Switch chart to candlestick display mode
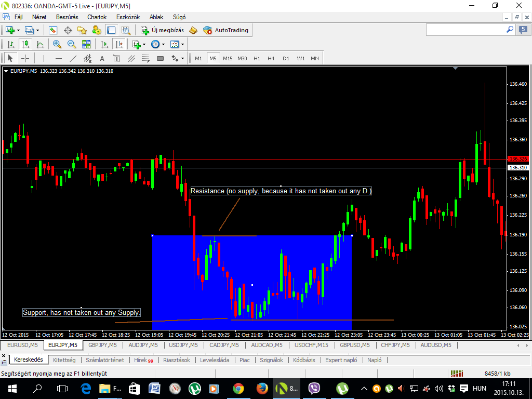Image resolution: width=532 pixels, height=399 pixels. point(25,44)
